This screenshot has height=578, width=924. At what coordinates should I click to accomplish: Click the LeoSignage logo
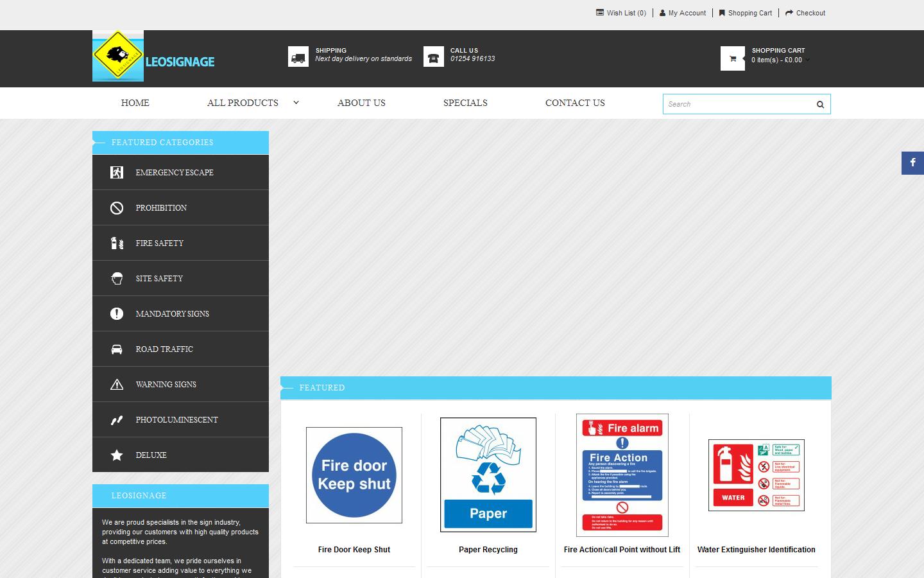(154, 57)
